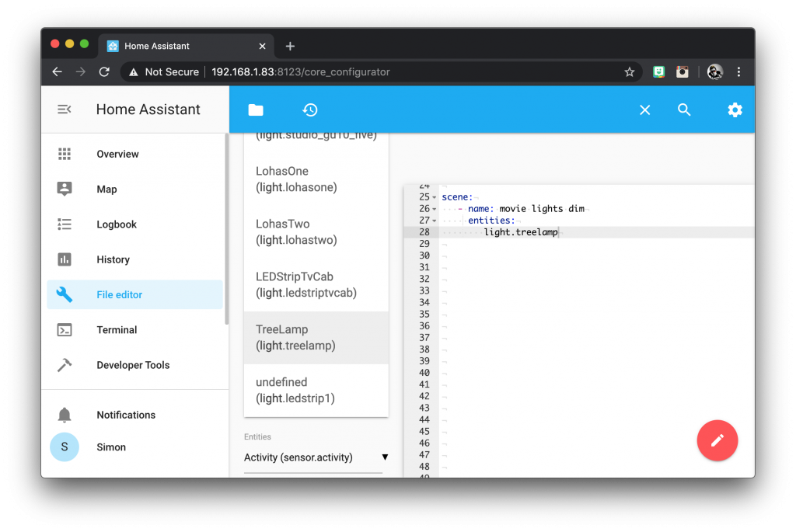The width and height of the screenshot is (796, 532).
Task: Open the Terminal page
Action: click(134, 329)
